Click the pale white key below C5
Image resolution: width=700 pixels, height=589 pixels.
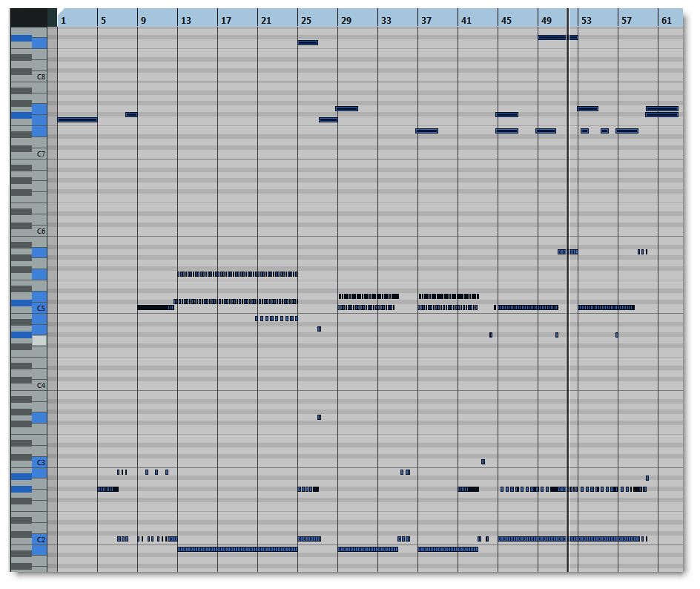click(39, 340)
